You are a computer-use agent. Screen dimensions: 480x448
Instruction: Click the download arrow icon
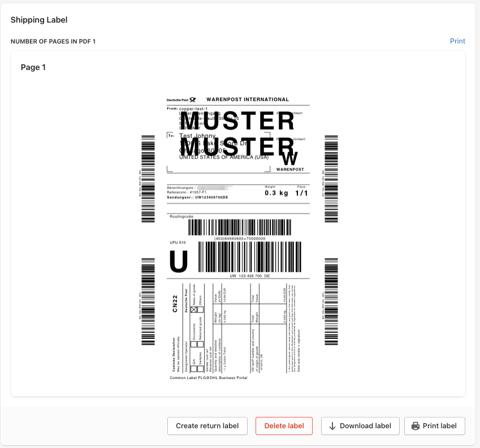(332, 426)
